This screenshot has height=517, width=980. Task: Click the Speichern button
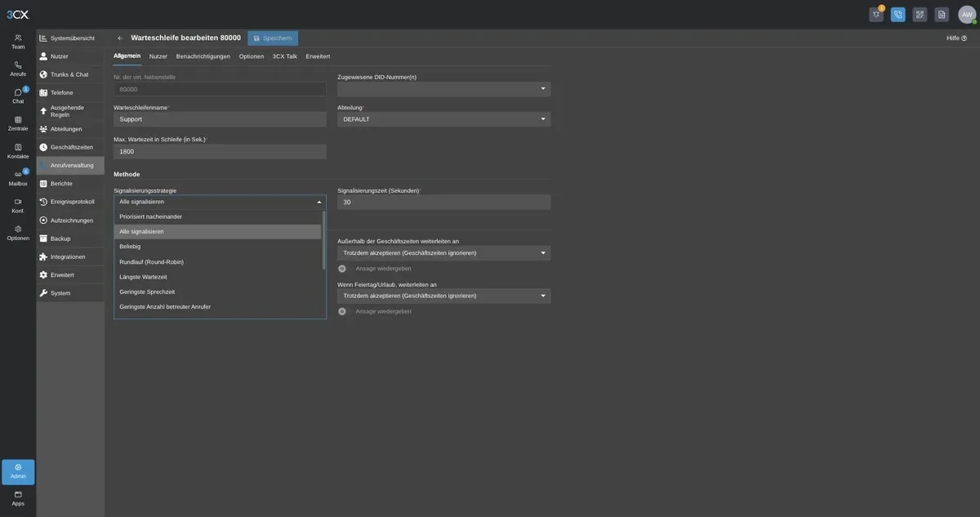click(273, 38)
